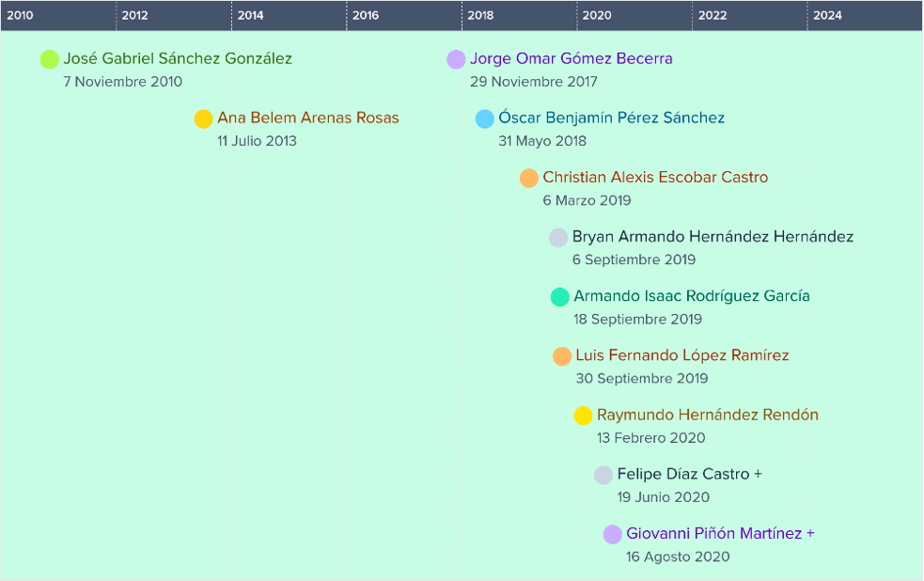Select orange marker for Luis Fernando López Ramírez
The height and width of the screenshot is (581, 924).
562,356
